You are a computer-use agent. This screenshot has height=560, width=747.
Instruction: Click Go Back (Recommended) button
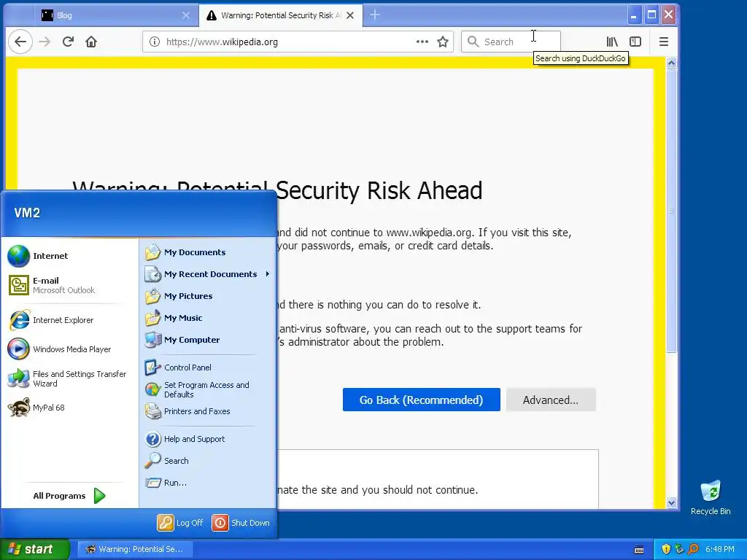422,400
